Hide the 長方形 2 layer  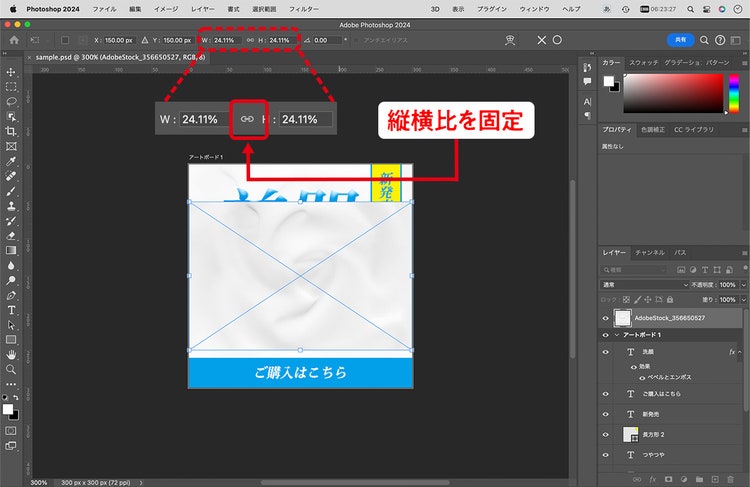(606, 435)
